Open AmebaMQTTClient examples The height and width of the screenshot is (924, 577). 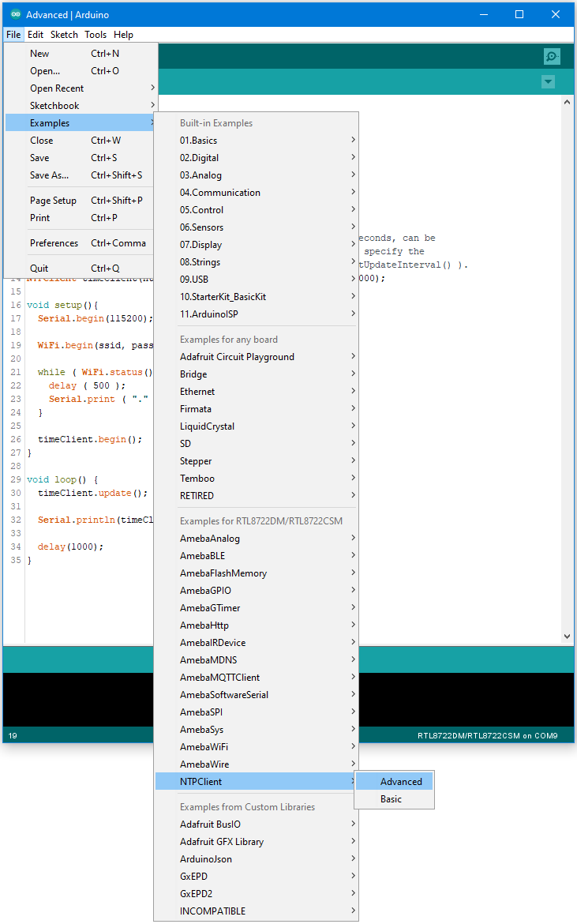[256, 678]
